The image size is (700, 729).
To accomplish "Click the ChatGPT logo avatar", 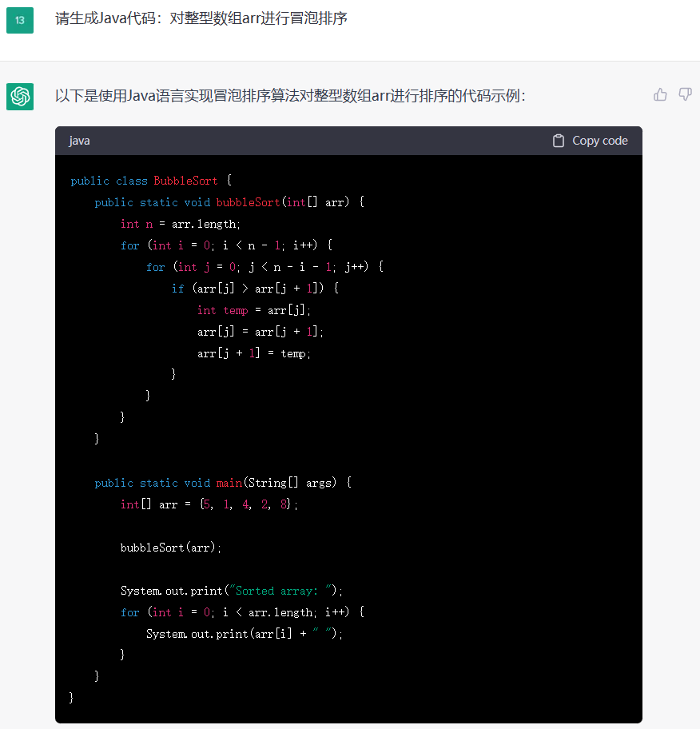I will coord(20,97).
